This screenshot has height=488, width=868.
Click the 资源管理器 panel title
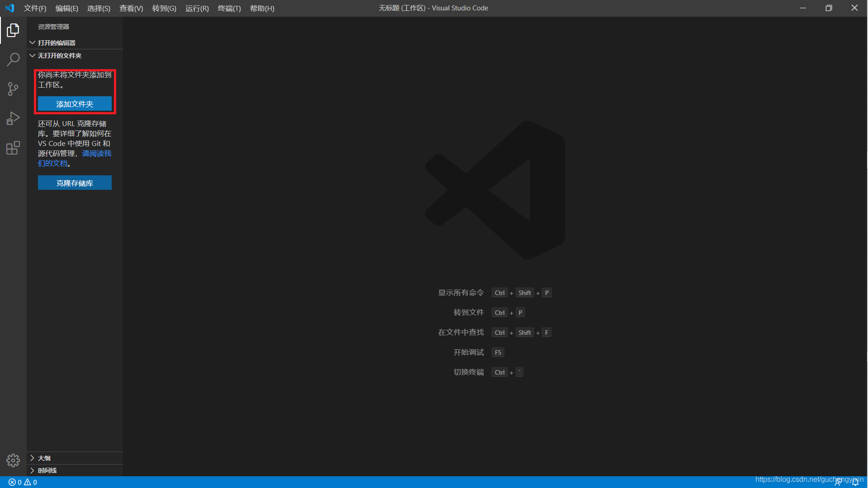tap(53, 27)
